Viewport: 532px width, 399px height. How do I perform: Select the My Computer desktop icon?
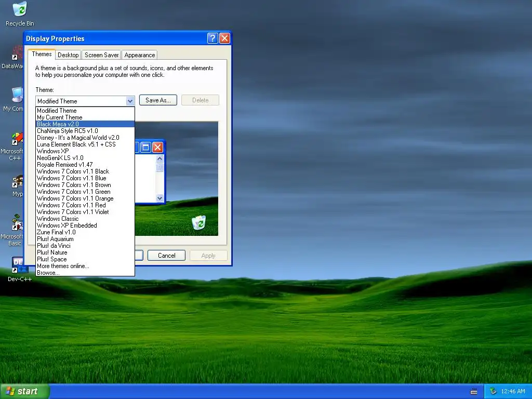click(x=14, y=99)
